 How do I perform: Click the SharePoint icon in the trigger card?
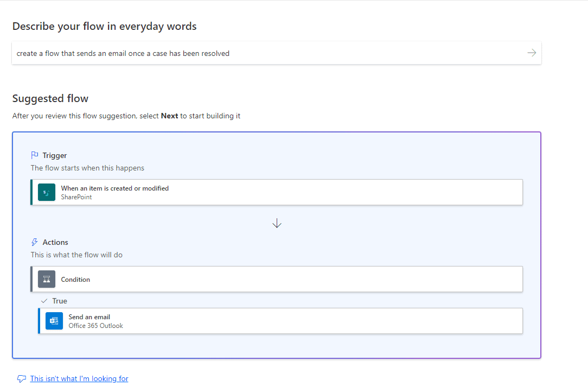[x=47, y=192]
